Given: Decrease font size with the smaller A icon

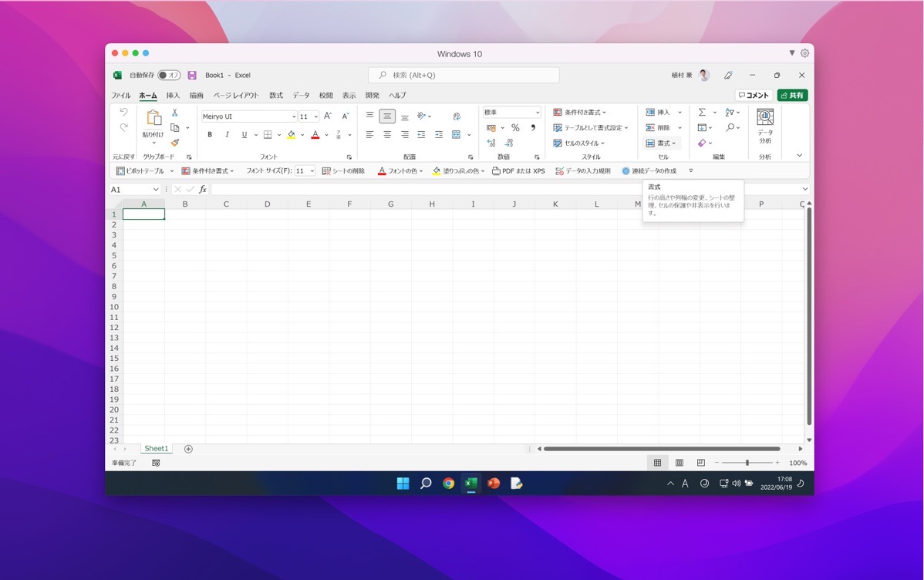Looking at the screenshot, I should tap(346, 116).
